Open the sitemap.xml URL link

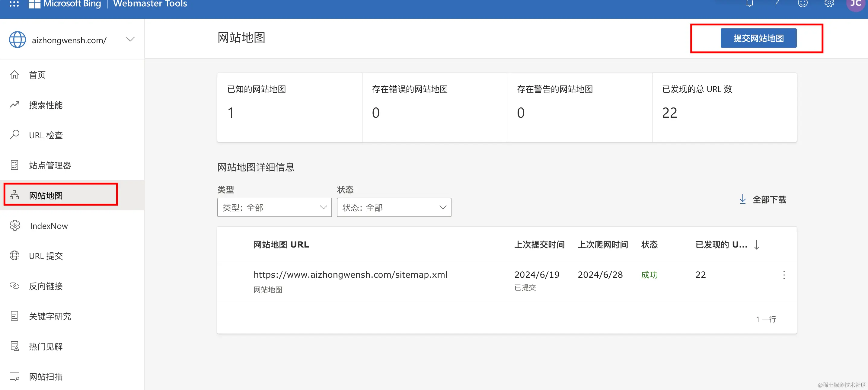[350, 275]
